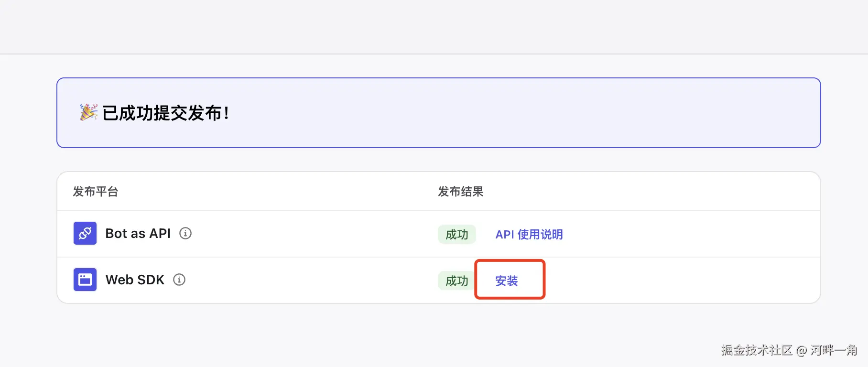Click 安装 to install Web SDK
Image resolution: width=868 pixels, height=367 pixels.
[x=507, y=281]
